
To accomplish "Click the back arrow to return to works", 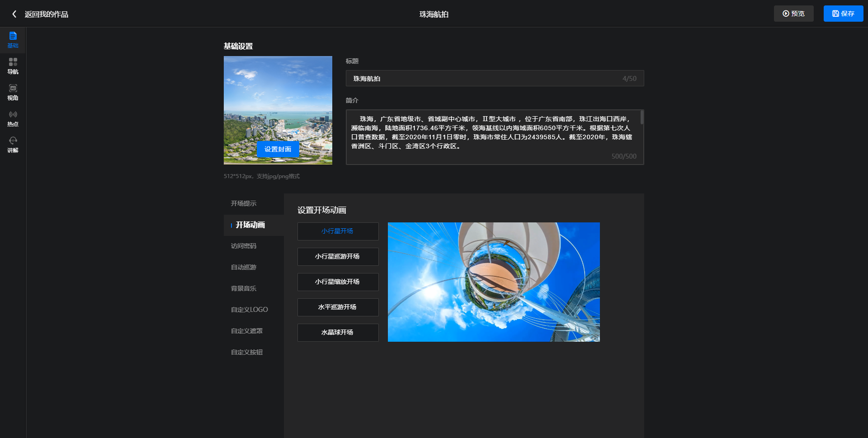I will [14, 14].
